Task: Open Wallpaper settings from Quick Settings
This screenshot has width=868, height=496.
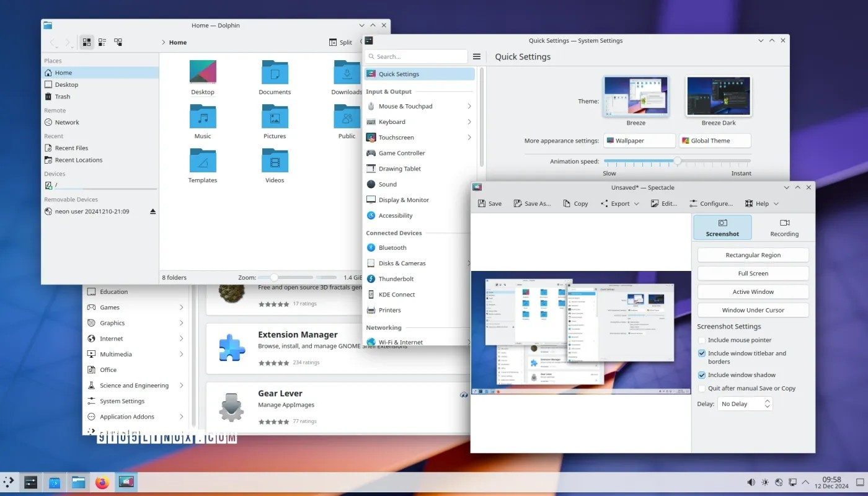Action: pos(639,141)
